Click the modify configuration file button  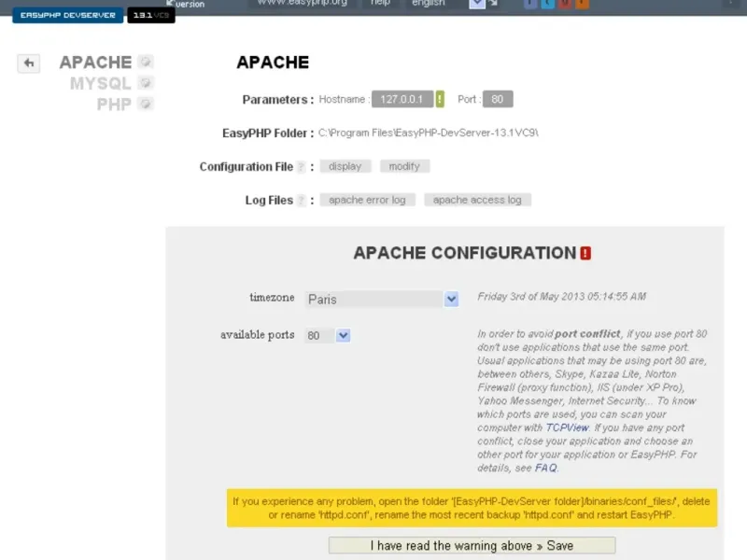click(404, 166)
